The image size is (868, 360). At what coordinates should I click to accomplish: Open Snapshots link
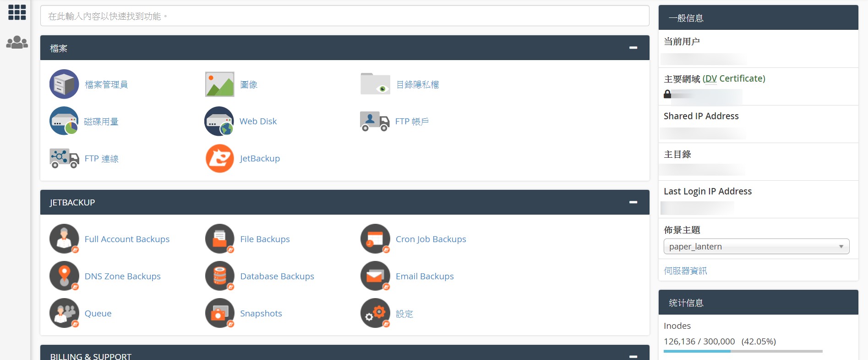[x=261, y=313]
